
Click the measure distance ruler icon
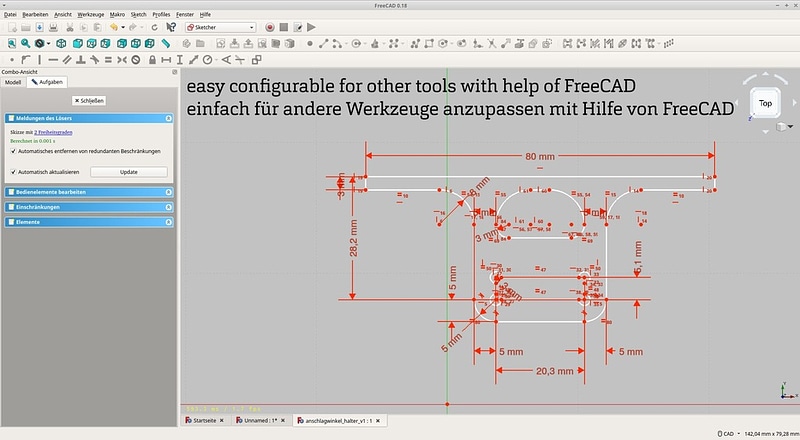click(x=165, y=43)
